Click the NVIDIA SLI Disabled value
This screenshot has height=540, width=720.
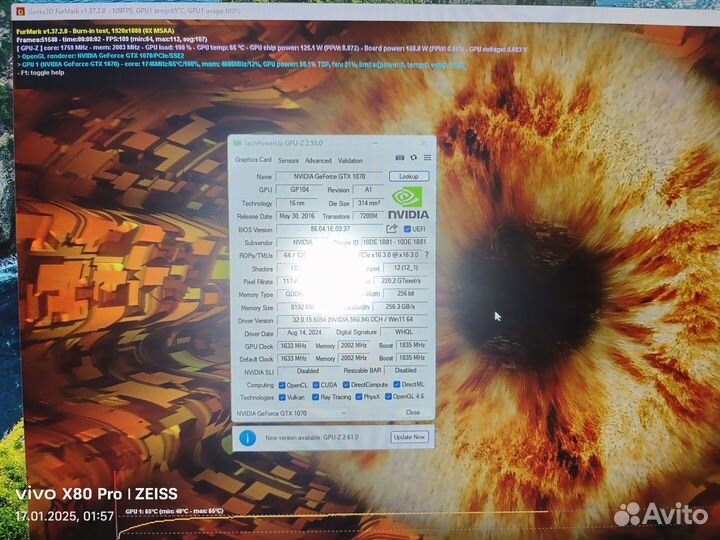tap(308, 371)
